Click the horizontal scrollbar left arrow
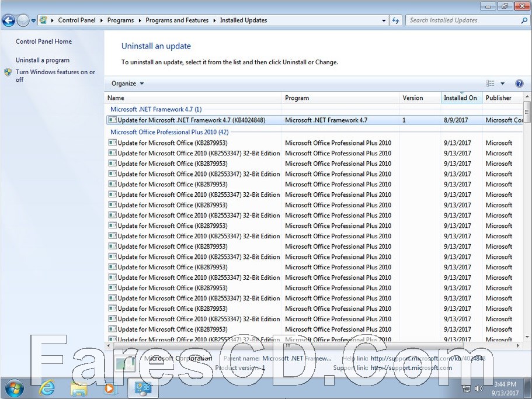 (109, 346)
